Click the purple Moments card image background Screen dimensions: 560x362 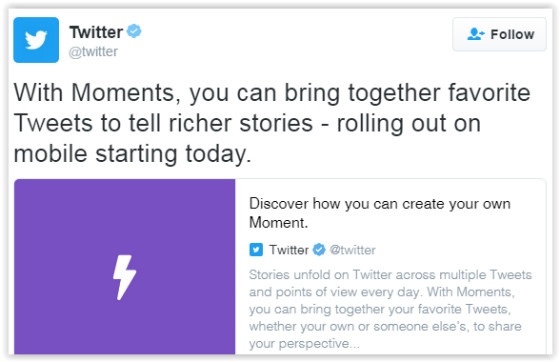tap(125, 267)
